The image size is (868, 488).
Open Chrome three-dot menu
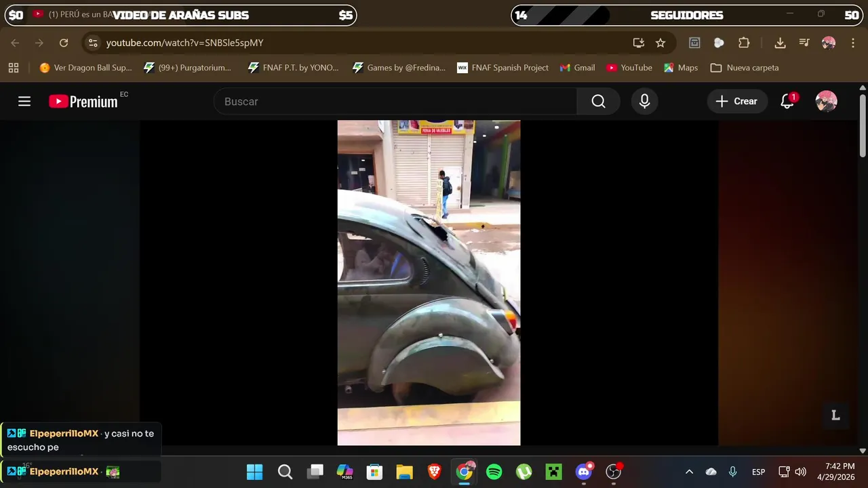(852, 43)
